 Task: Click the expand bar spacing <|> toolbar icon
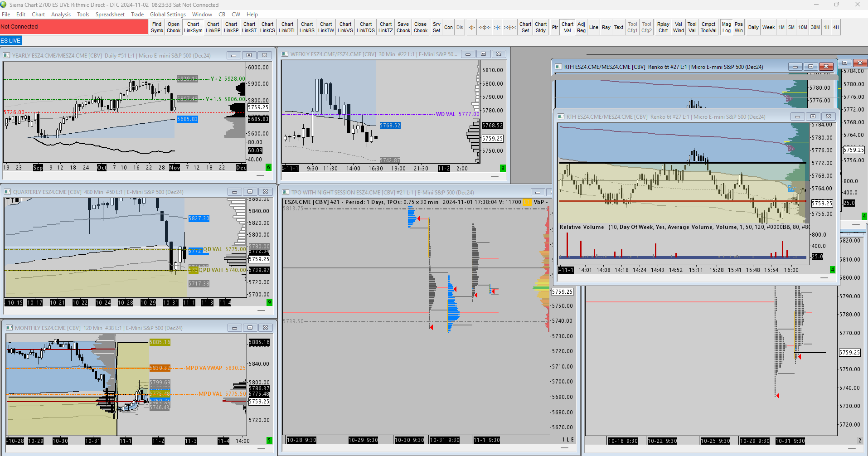[472, 27]
